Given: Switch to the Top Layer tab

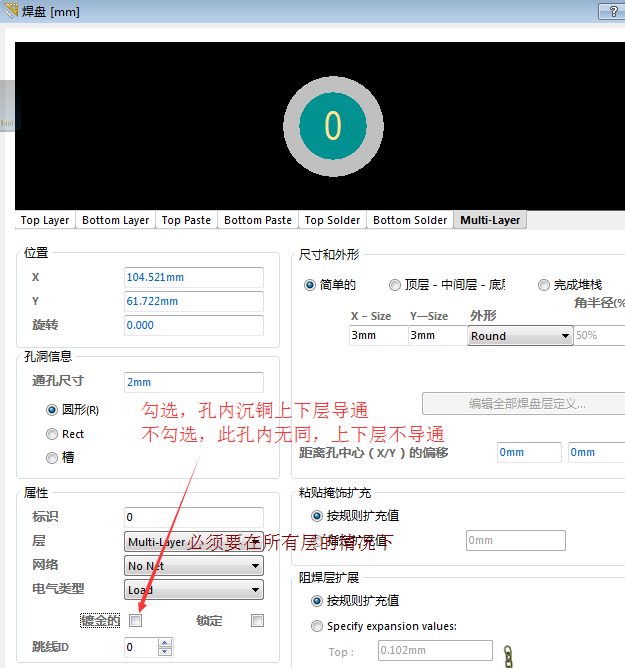Looking at the screenshot, I should [45, 220].
